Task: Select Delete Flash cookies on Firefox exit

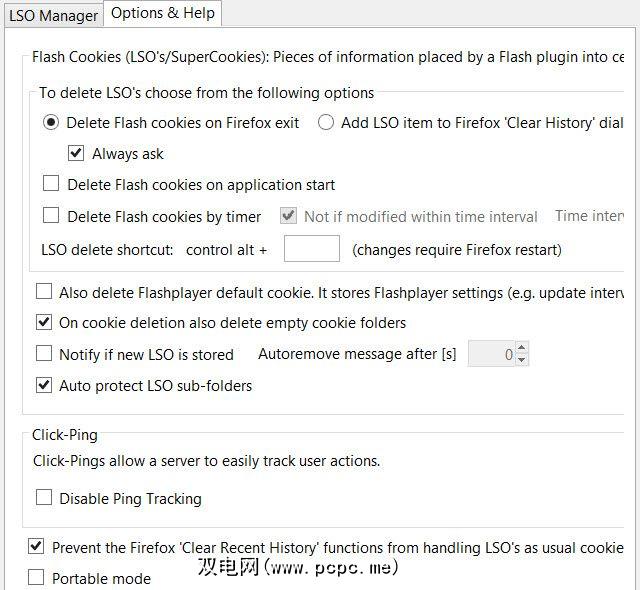Action: pyautogui.click(x=52, y=122)
